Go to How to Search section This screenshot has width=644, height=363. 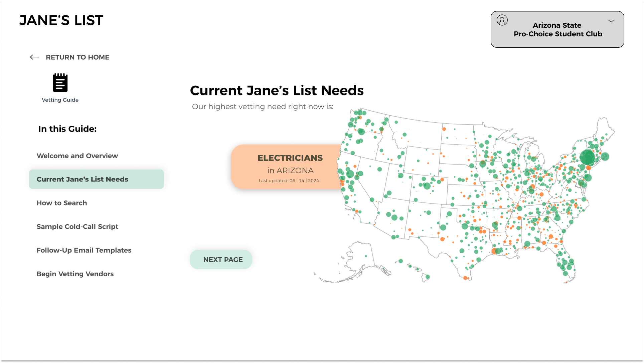click(62, 203)
